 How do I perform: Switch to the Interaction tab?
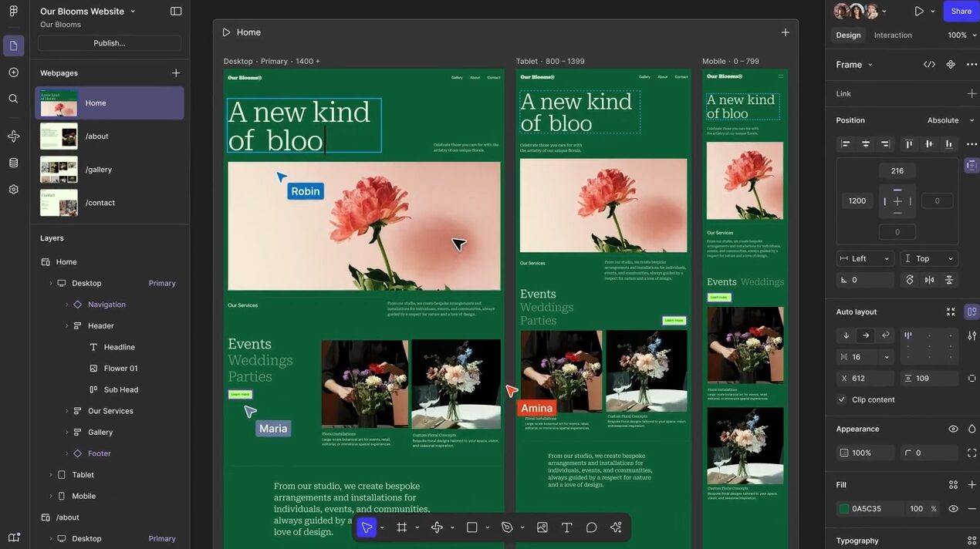893,35
